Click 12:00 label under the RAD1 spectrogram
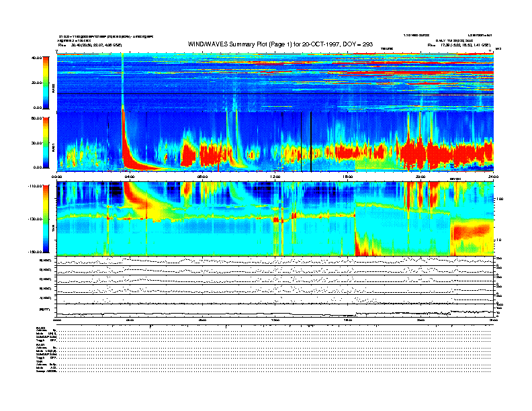Viewport: 532px width, 411px height. (x=275, y=177)
